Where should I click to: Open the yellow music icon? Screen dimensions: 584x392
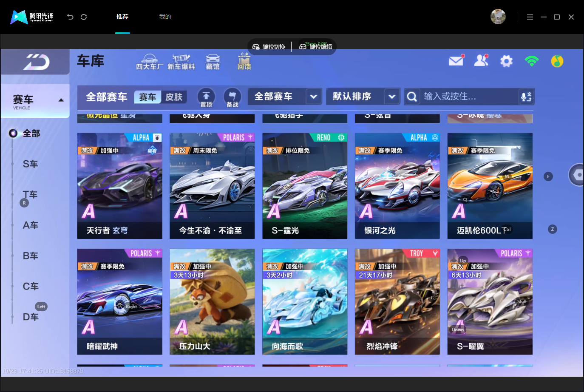click(557, 61)
